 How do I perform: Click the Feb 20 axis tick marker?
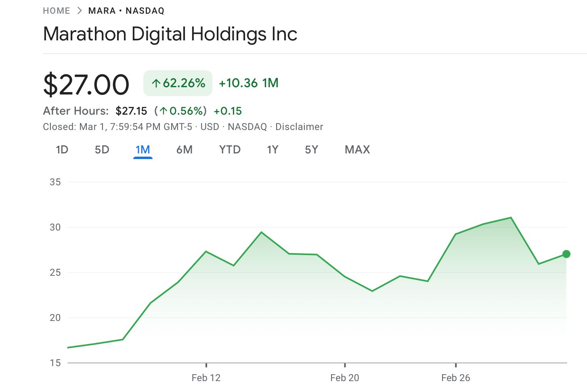[345, 365]
